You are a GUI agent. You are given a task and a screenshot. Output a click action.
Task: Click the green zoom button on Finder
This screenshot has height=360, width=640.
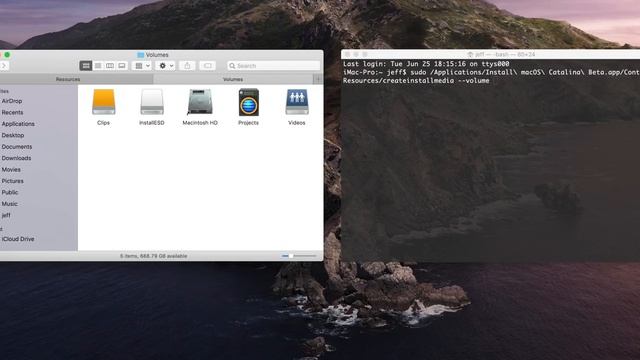pos(7,55)
